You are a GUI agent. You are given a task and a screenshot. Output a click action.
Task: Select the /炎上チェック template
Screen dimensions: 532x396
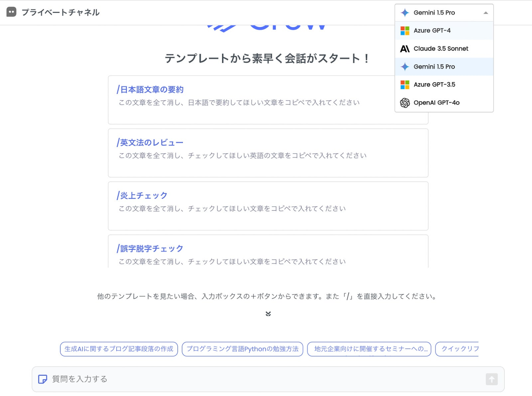[x=268, y=206]
